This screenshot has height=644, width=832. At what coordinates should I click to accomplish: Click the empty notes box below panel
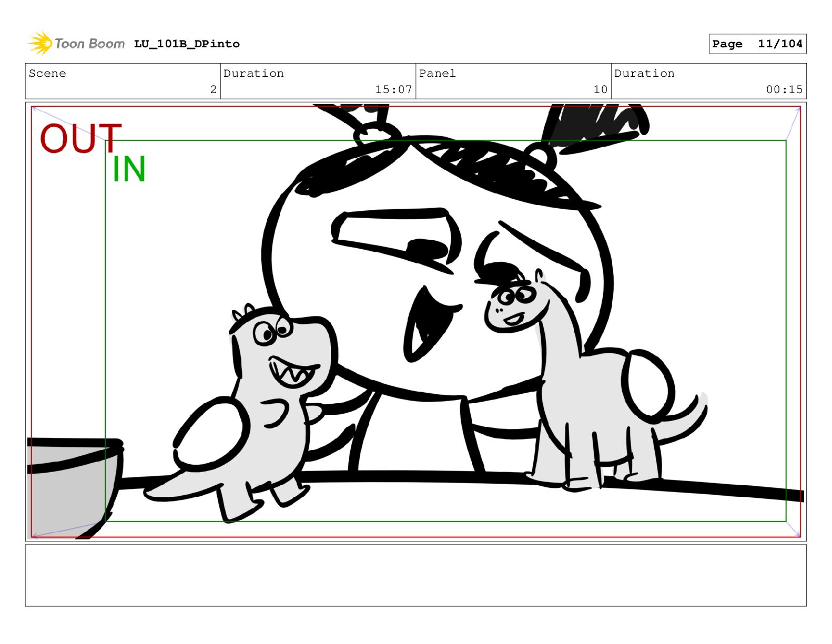(415, 575)
